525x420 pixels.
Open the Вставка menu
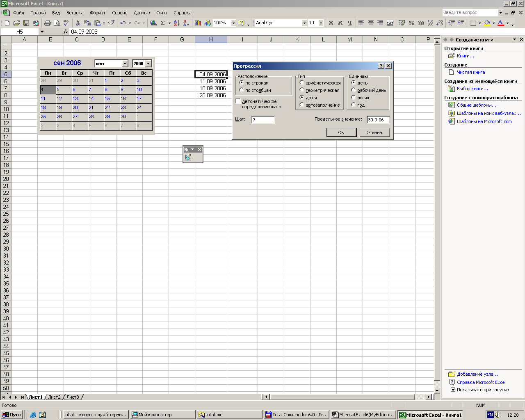pyautogui.click(x=75, y=13)
